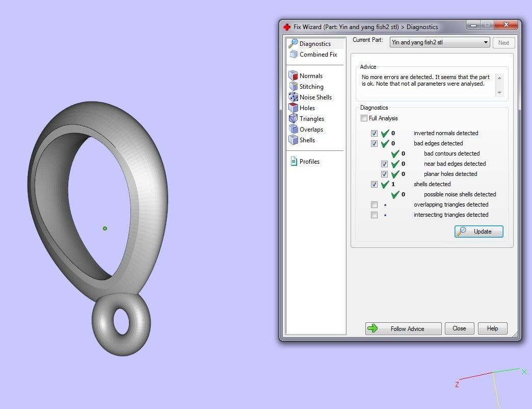This screenshot has width=532, height=409.
Task: Click the Holes cube icon
Action: 293,108
